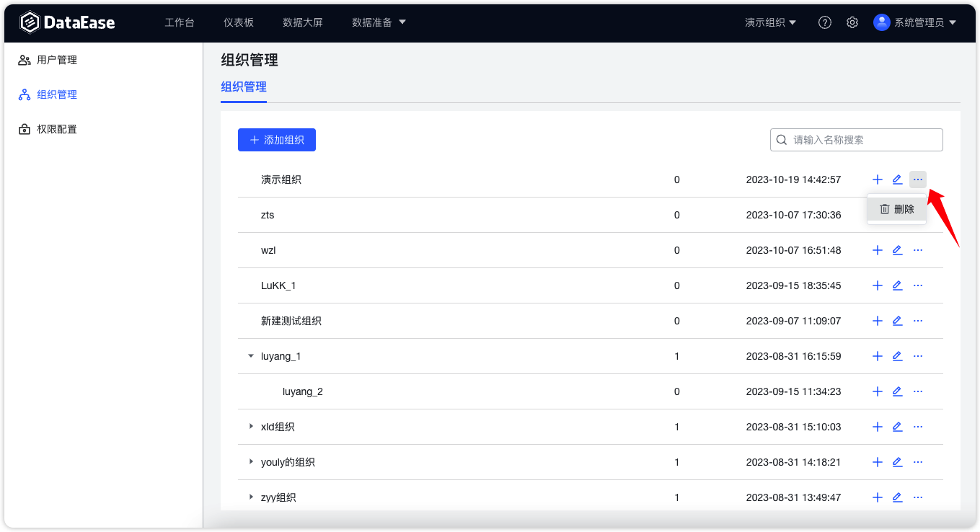Select the 组织管理 tab

tap(244, 87)
